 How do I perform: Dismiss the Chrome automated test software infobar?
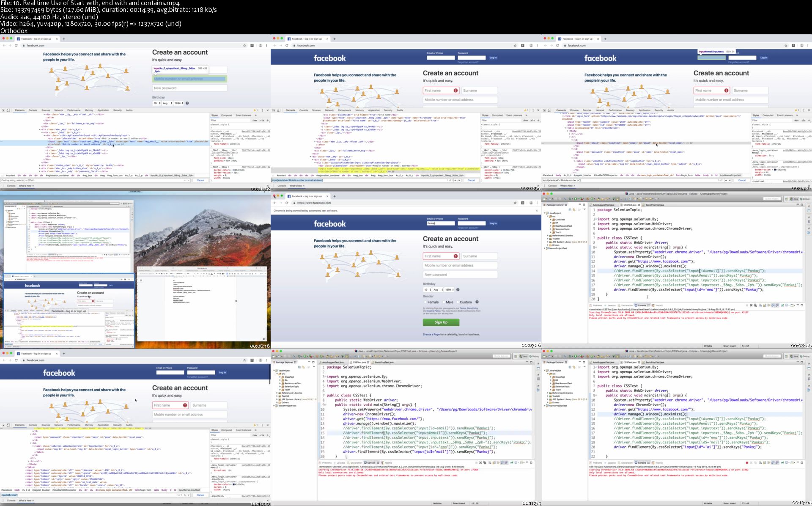537,211
